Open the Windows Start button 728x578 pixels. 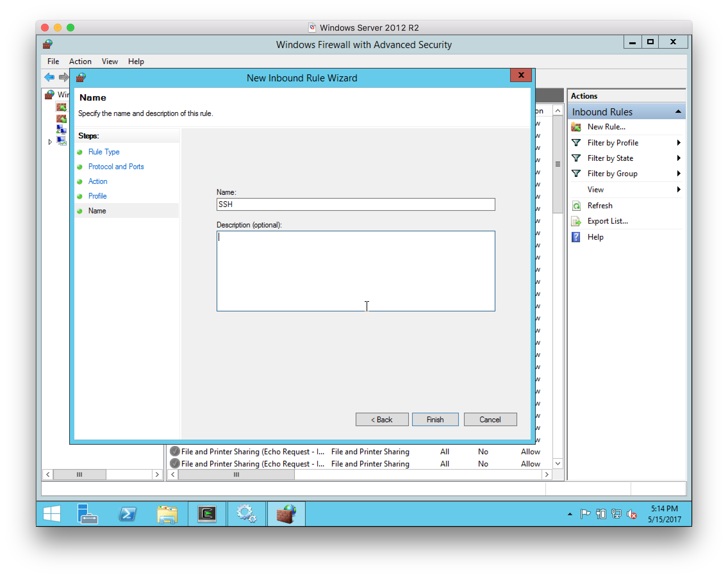[x=52, y=514]
